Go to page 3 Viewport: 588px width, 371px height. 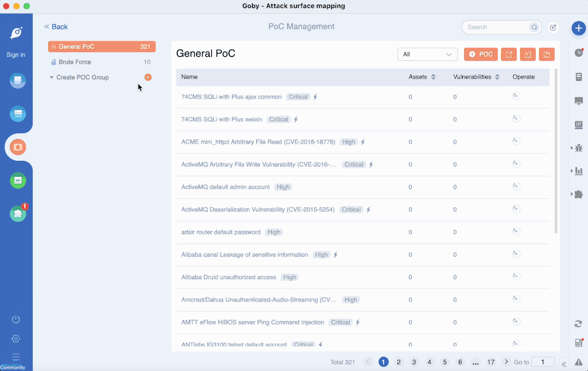pyautogui.click(x=414, y=362)
